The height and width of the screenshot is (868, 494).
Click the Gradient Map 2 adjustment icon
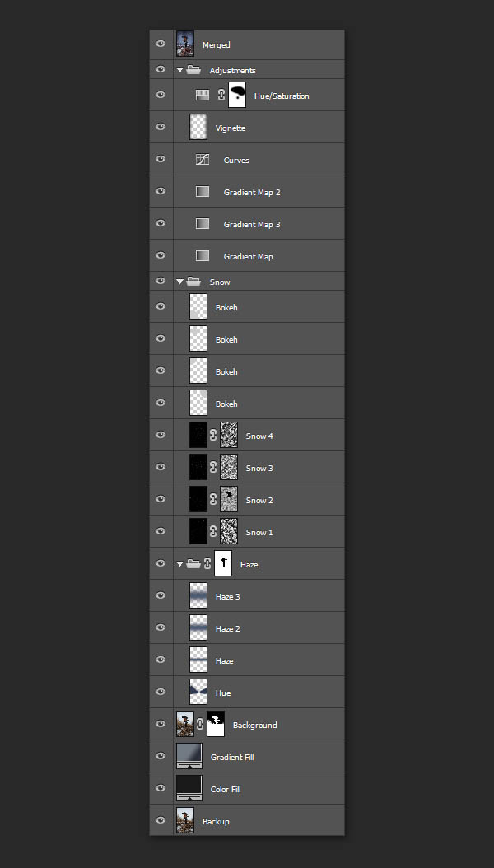202,192
